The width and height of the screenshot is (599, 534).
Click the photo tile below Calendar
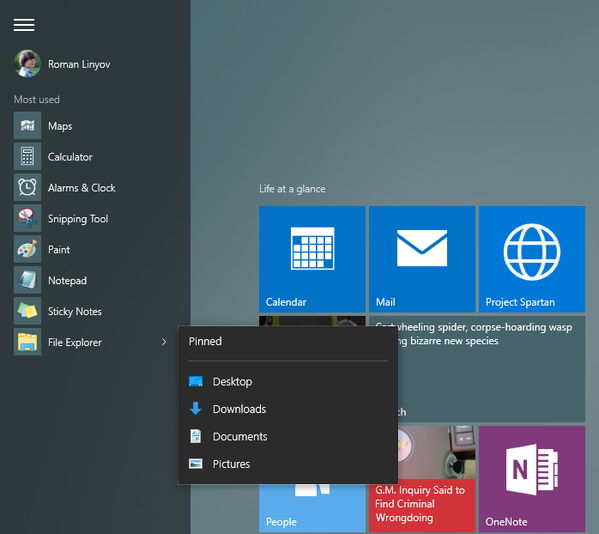(312, 321)
